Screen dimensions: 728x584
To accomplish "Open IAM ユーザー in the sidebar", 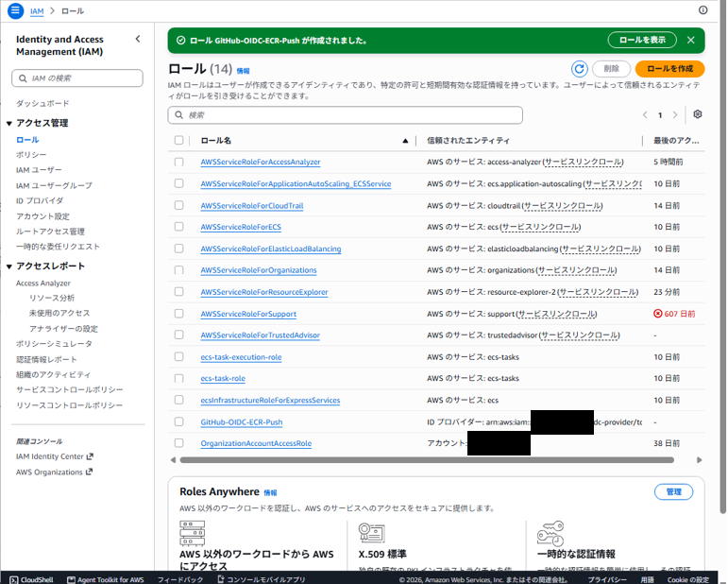I will [x=39, y=170].
